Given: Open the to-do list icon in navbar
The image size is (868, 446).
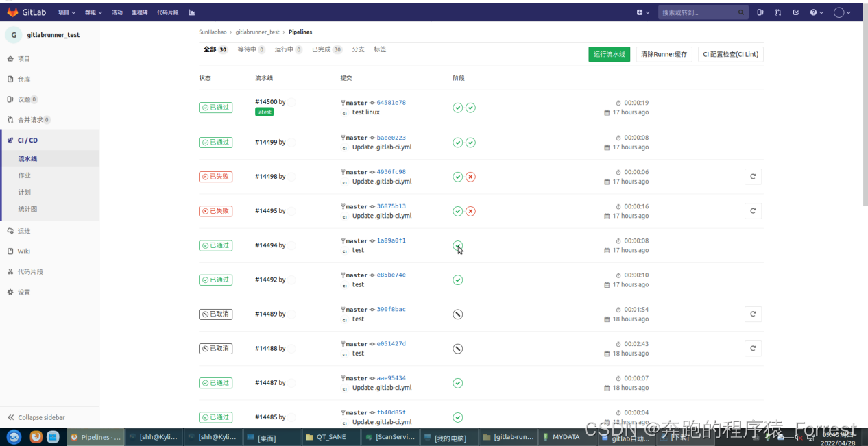Looking at the screenshot, I should (795, 12).
